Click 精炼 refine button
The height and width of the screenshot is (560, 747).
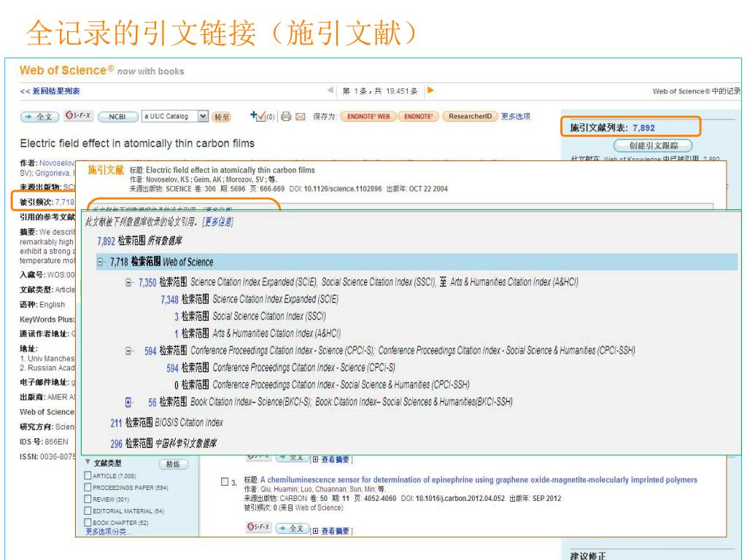click(174, 464)
